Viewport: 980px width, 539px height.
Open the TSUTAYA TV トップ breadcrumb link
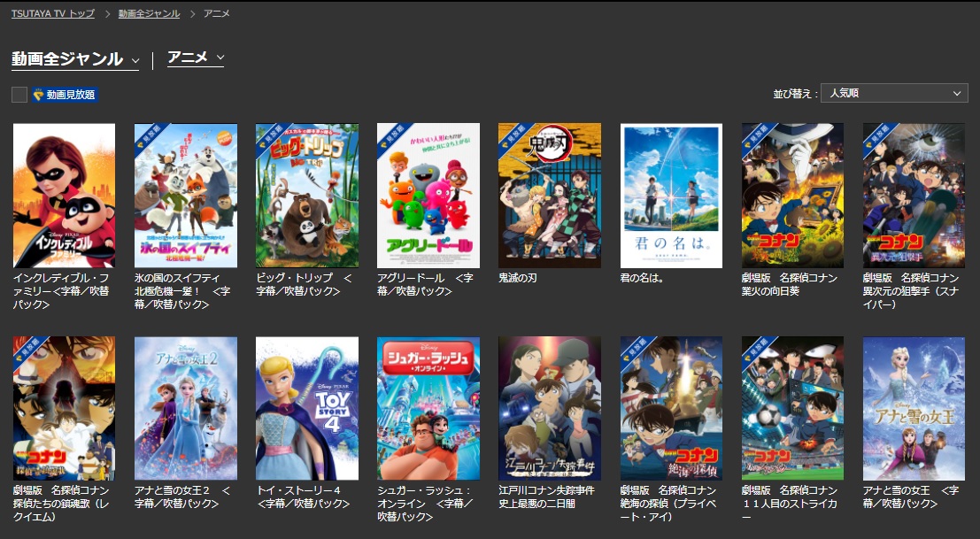point(53,13)
